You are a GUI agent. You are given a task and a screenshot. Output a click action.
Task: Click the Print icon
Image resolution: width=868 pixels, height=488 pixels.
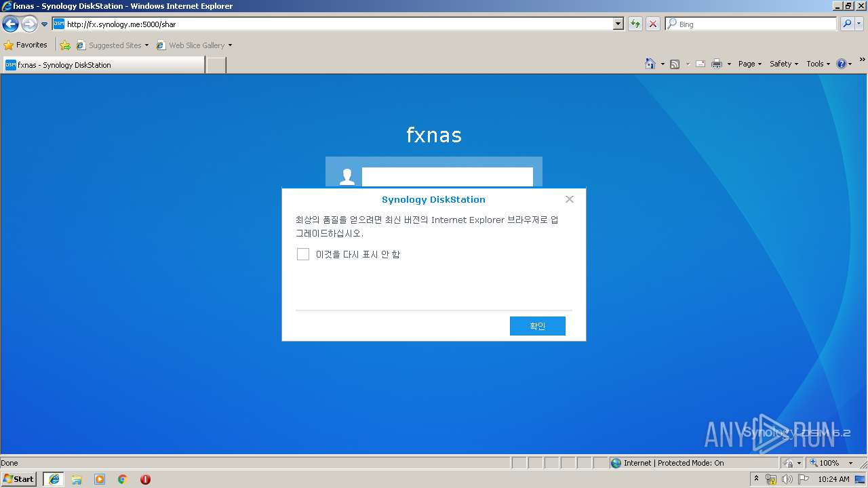click(717, 64)
